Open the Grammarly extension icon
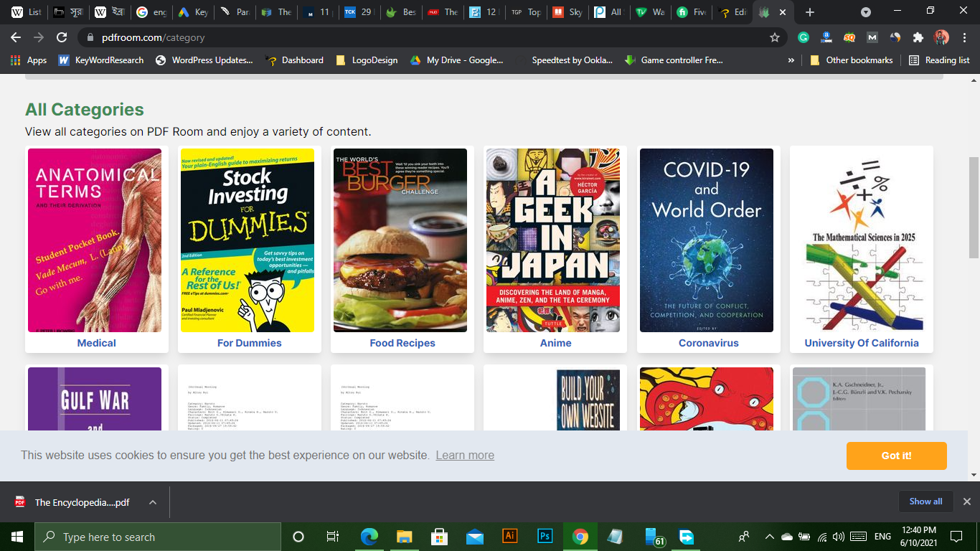Image resolution: width=980 pixels, height=551 pixels. (x=804, y=37)
